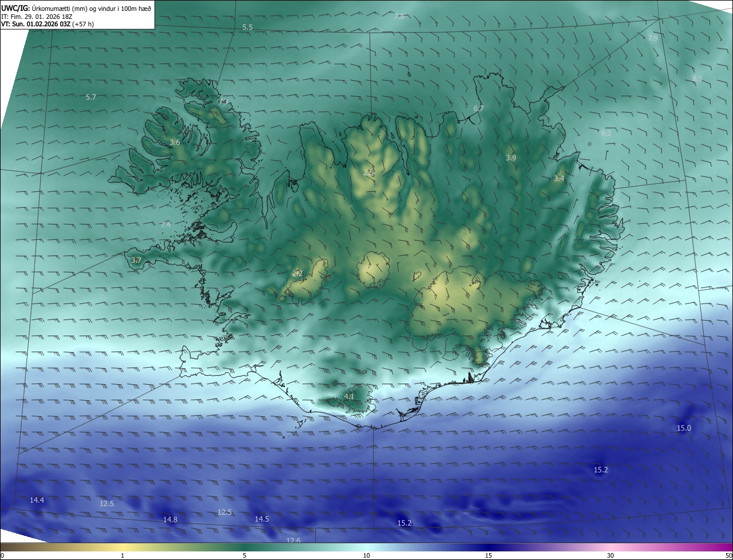Click the '50' tick on colour scale
Image resolution: width=733 pixels, height=560 pixels.
pyautogui.click(x=728, y=555)
